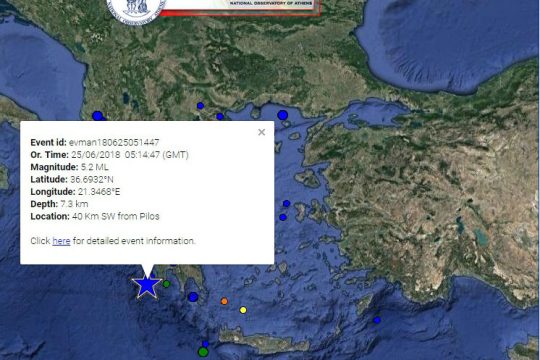The width and height of the screenshot is (540, 360).
Task: Select large blue dot in northern Aegean
Action: (282, 115)
